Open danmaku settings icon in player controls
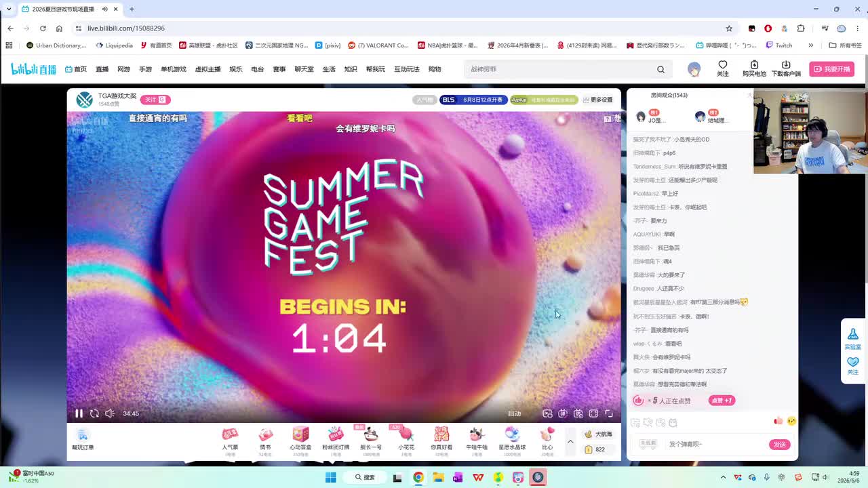868x488 pixels. (578, 413)
